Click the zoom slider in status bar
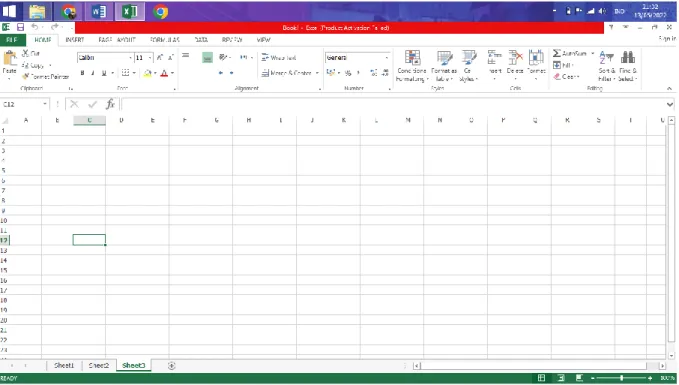The image size is (679, 385). 621,378
